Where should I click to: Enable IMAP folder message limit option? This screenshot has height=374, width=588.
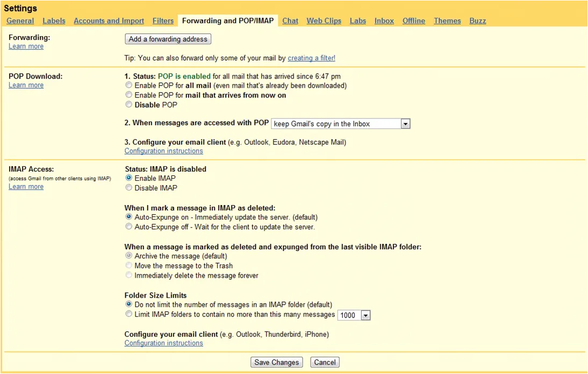tap(128, 314)
